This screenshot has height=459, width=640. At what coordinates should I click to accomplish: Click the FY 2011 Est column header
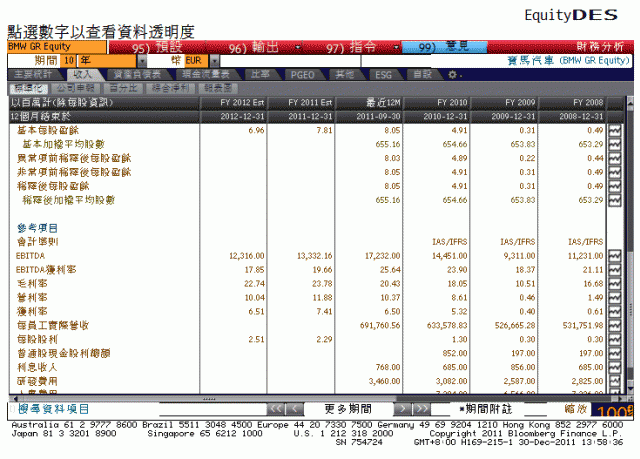(x=301, y=103)
